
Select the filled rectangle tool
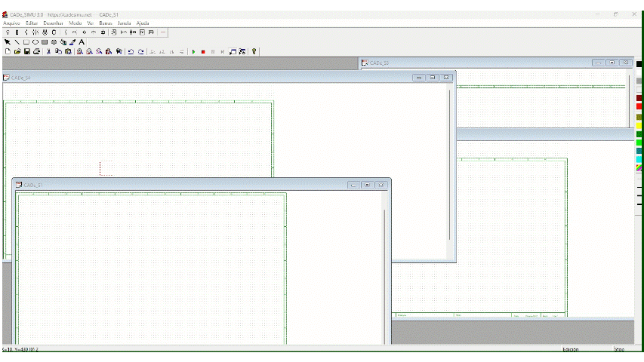point(45,42)
